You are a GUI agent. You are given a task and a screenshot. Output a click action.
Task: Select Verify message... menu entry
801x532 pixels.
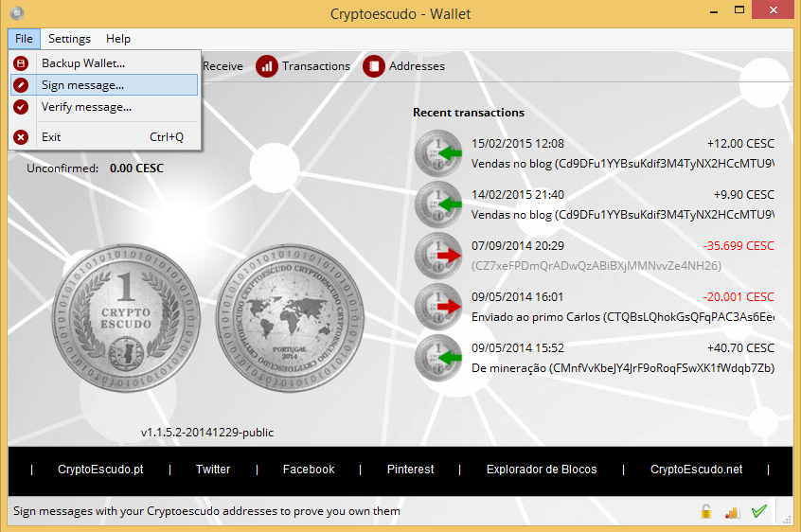pos(104,107)
